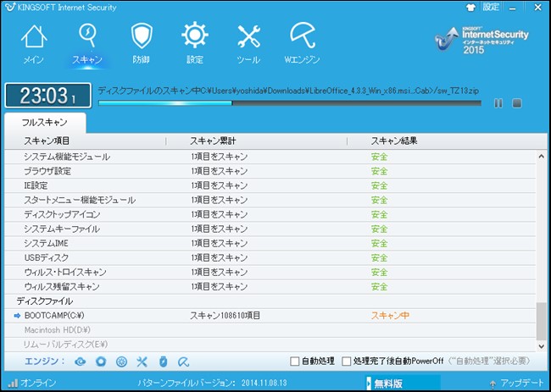
Task: Select the ウィルス残留スキャン row
Action: pos(270,286)
